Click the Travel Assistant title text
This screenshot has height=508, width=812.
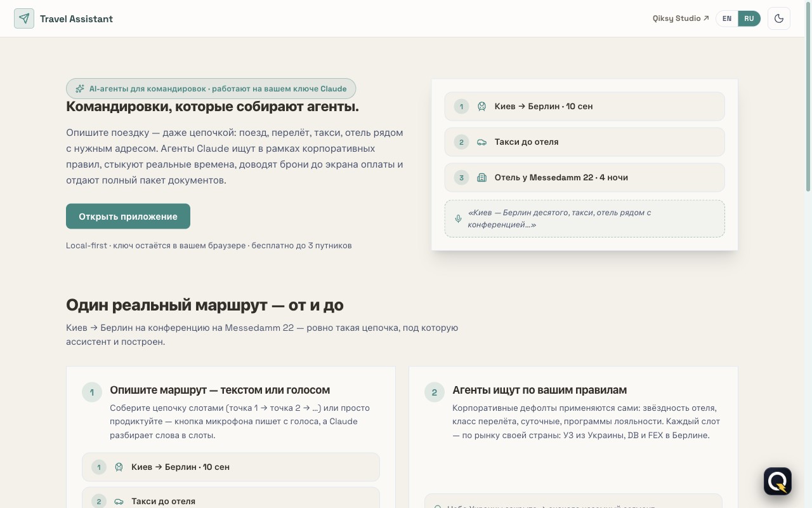76,18
